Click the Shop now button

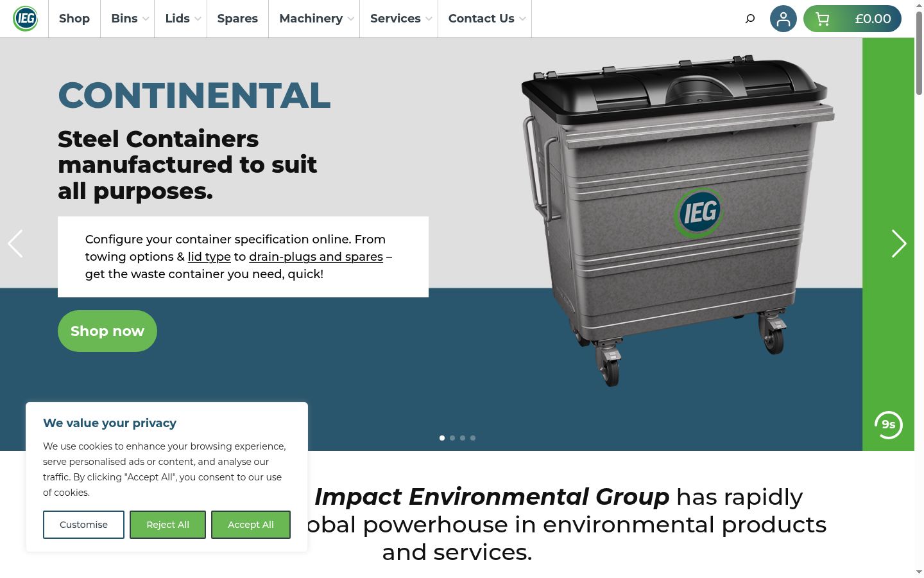(107, 331)
